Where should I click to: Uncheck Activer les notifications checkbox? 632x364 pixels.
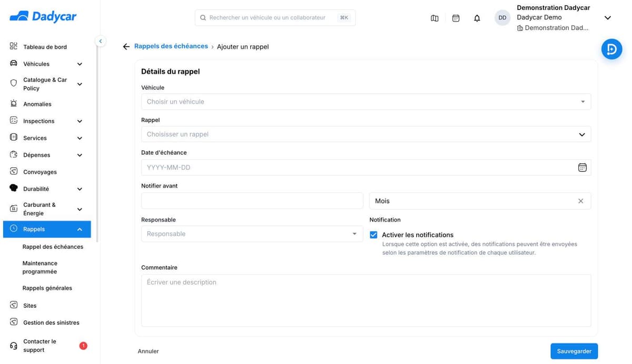click(x=373, y=235)
